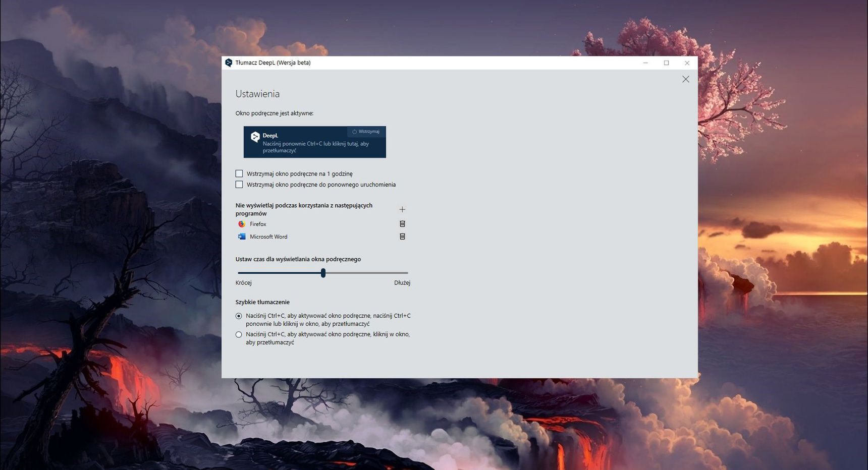868x470 pixels.
Task: Remove Microsoft Word using its trash icon
Action: 402,237
